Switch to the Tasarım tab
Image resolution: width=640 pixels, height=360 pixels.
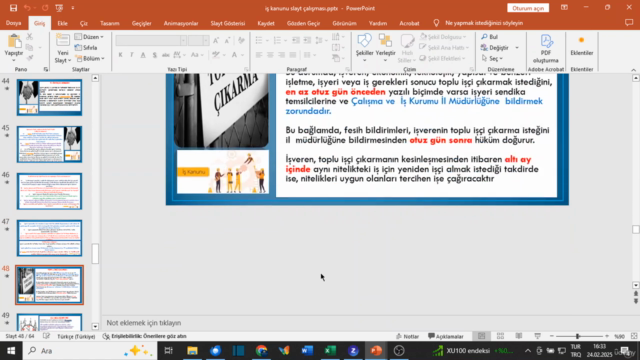pyautogui.click(x=110, y=23)
